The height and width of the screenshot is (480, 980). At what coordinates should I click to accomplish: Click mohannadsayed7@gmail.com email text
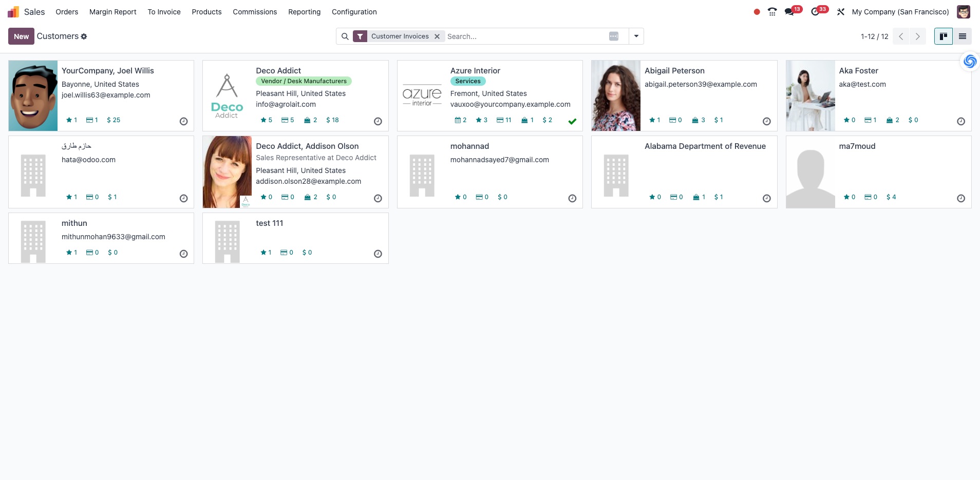[x=500, y=160]
